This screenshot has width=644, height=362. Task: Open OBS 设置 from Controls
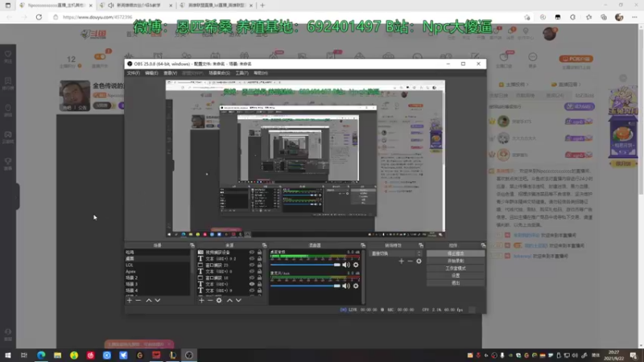456,276
